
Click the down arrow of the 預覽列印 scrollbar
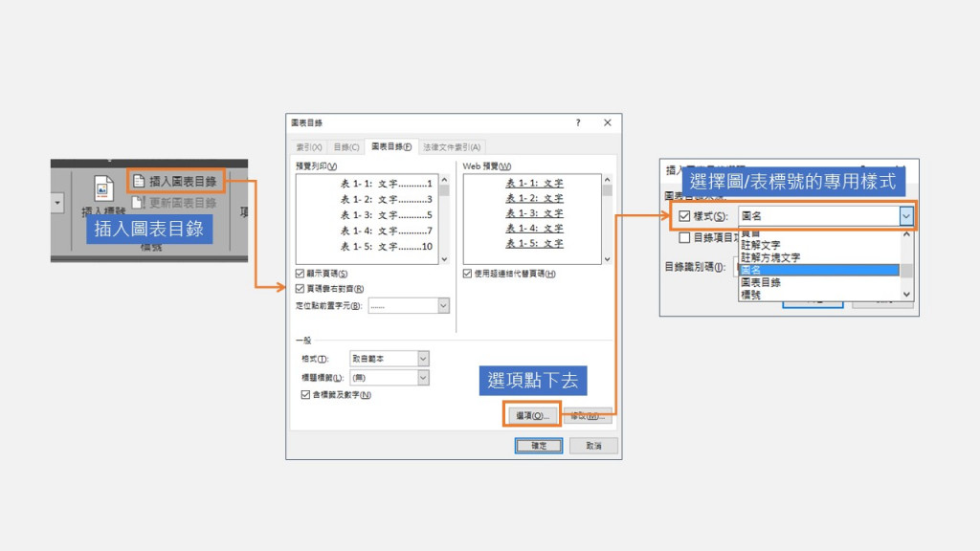pos(444,258)
